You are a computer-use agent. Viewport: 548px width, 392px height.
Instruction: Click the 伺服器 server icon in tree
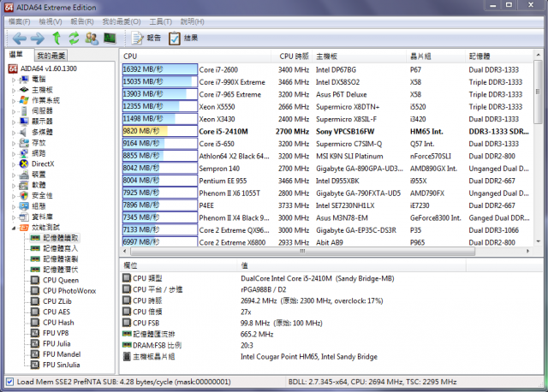24,111
